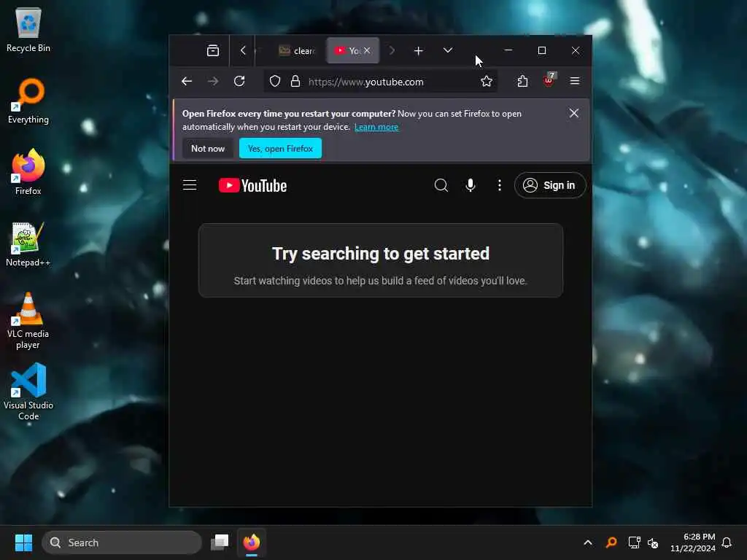Start voice search with microphone icon
The height and width of the screenshot is (560, 747).
pyautogui.click(x=471, y=185)
